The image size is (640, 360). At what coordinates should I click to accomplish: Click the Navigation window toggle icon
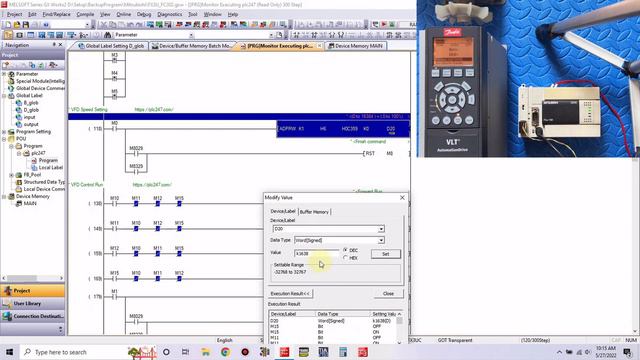pyautogui.click(x=8, y=35)
